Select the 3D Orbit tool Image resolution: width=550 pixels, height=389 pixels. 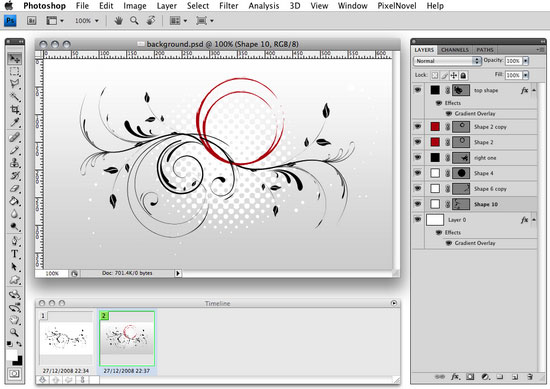tap(14, 308)
